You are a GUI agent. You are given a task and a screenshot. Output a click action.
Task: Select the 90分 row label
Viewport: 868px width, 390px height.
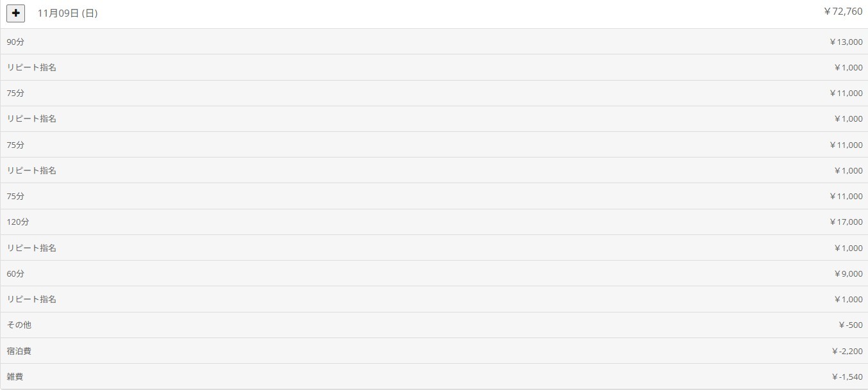tap(16, 42)
